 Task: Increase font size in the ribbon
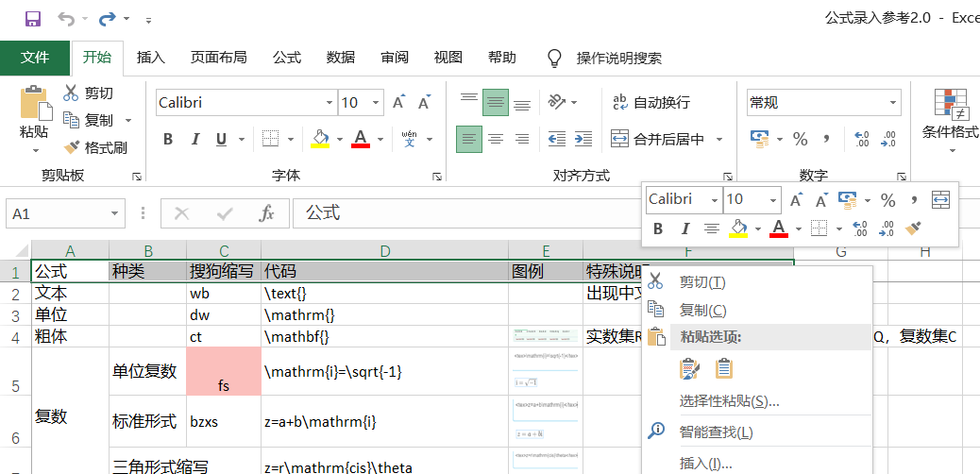(x=398, y=102)
